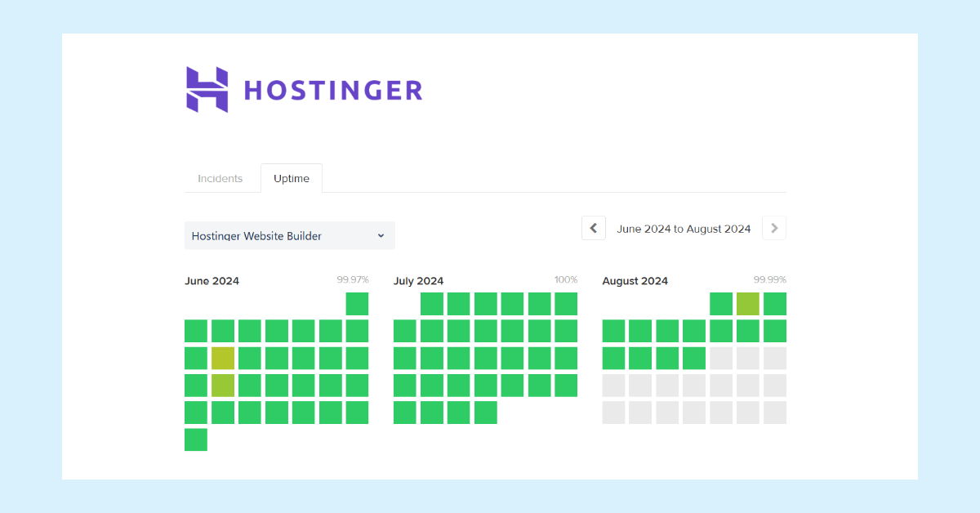Open the Hostinger Website Builder dropdown

tap(290, 235)
